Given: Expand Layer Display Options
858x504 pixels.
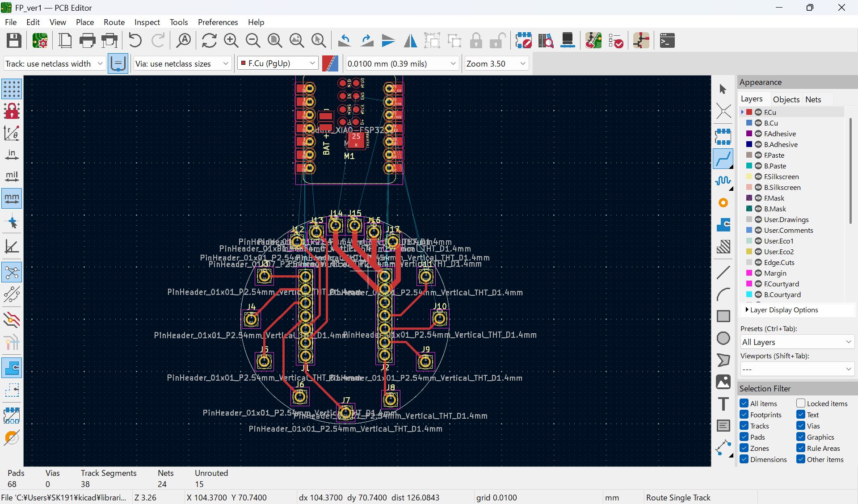Looking at the screenshot, I should 782,310.
